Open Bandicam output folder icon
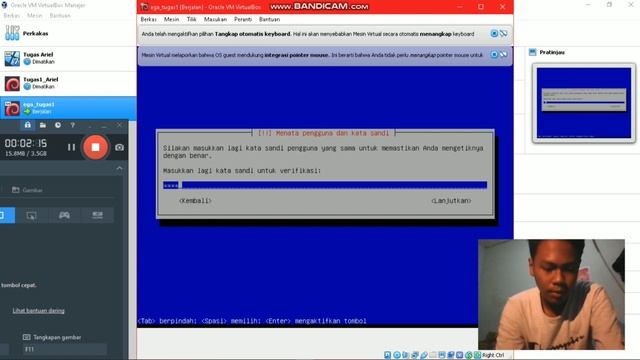640x360 pixels. [x=42, y=125]
